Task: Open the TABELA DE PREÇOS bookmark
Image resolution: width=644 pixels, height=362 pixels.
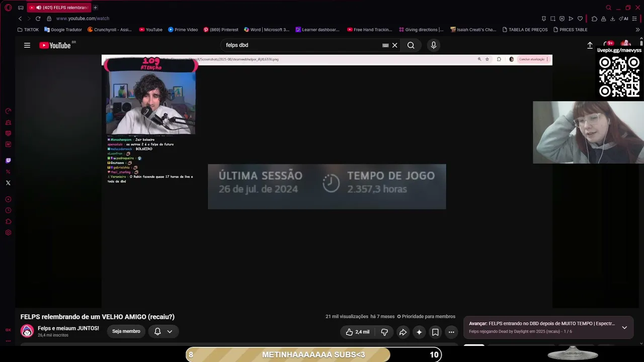Action: pos(525,30)
